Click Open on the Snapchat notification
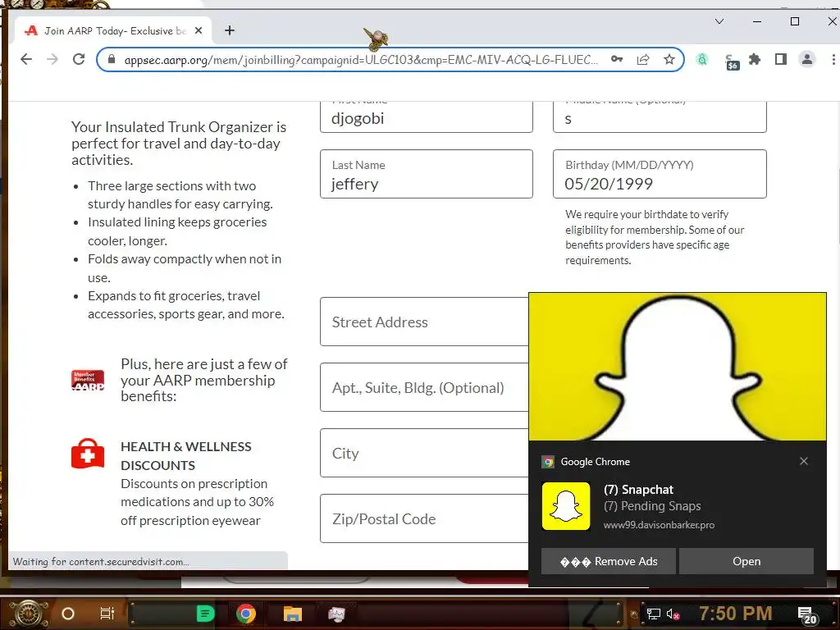 [746, 561]
